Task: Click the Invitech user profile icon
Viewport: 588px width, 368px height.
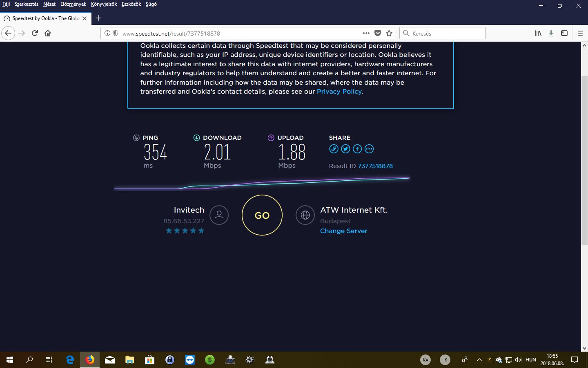Action: tap(219, 215)
